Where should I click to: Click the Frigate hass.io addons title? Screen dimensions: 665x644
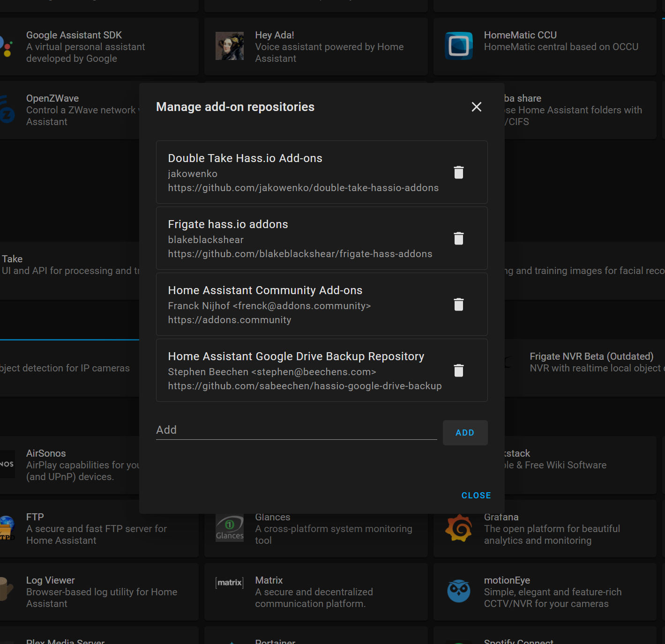[x=228, y=224]
